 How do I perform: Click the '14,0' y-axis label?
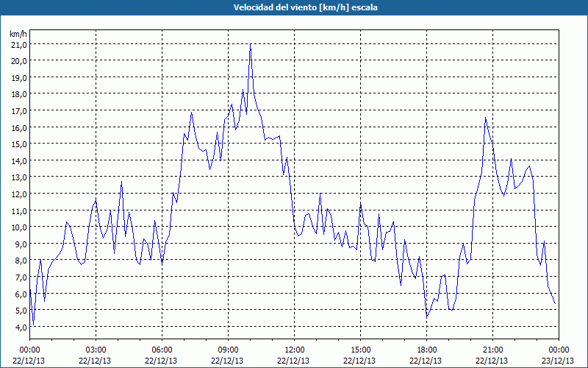coord(19,161)
